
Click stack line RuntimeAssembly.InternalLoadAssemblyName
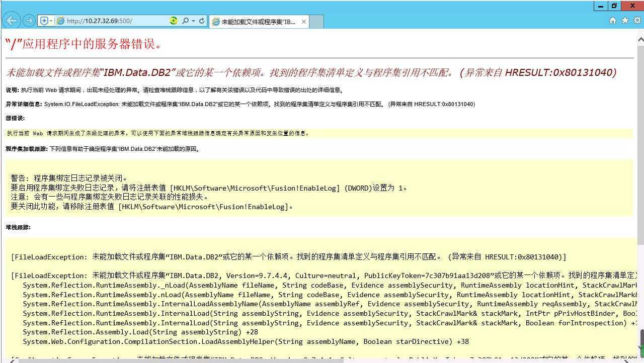[330, 304]
